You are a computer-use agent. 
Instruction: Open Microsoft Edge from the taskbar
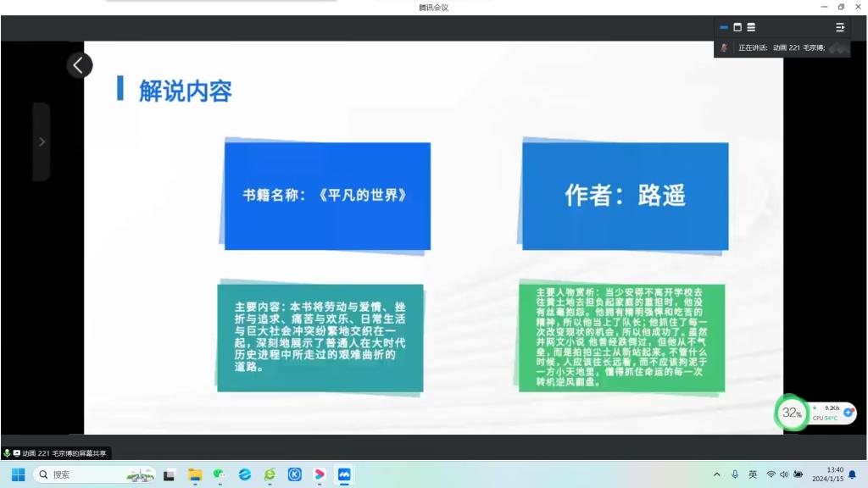click(245, 474)
